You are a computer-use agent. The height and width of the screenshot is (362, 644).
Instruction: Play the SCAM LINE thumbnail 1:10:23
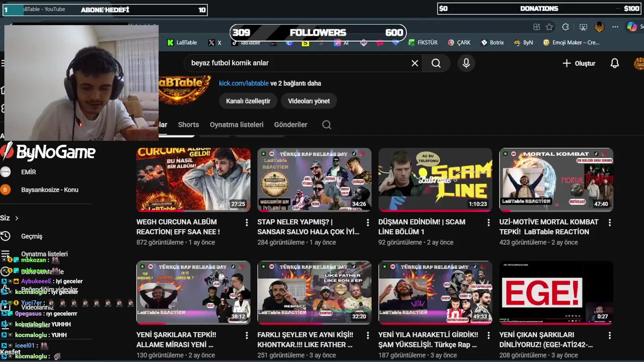pyautogui.click(x=435, y=179)
